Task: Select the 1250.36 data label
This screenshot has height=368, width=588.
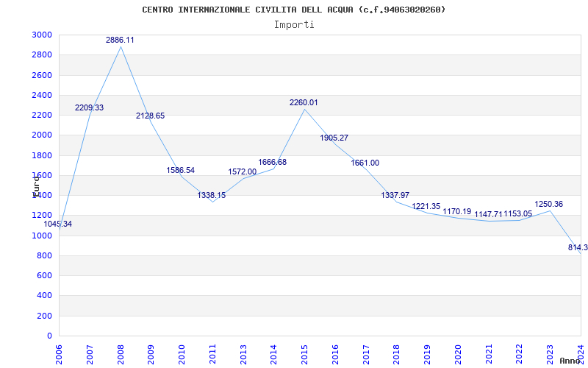Action: tap(548, 205)
